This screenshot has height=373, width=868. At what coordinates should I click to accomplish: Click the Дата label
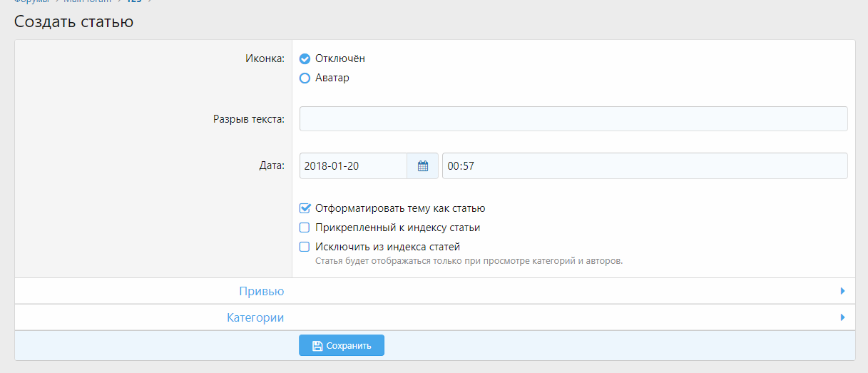[x=272, y=165]
